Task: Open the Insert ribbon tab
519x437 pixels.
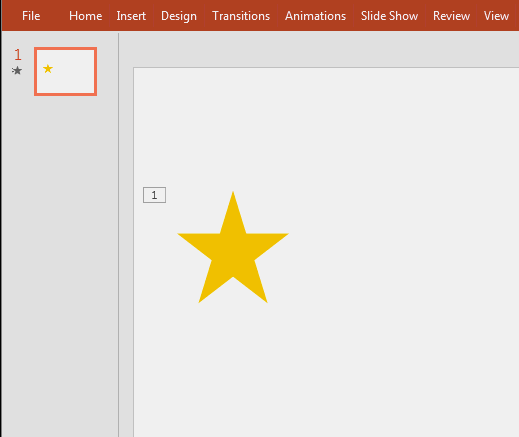Action: 131,16
